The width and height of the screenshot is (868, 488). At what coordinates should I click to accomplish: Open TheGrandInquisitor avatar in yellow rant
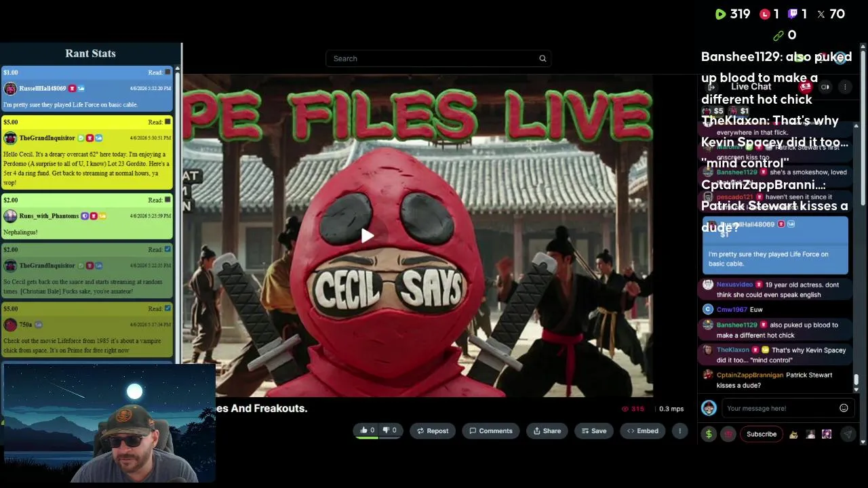pyautogui.click(x=10, y=138)
